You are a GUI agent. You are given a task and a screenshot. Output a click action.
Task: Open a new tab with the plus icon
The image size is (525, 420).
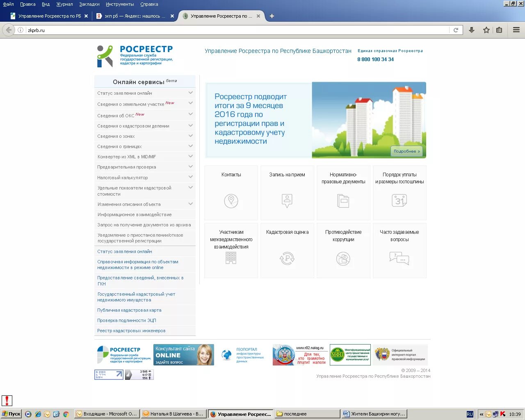(x=272, y=16)
